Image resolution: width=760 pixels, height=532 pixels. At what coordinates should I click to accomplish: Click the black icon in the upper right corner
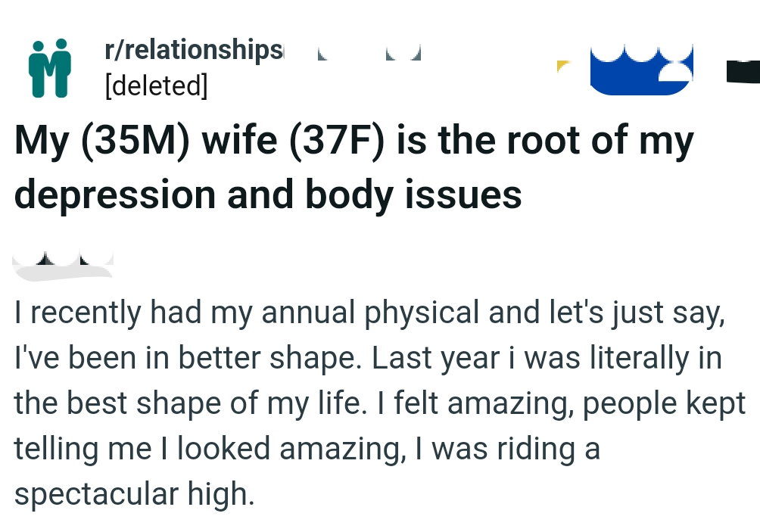[x=743, y=72]
